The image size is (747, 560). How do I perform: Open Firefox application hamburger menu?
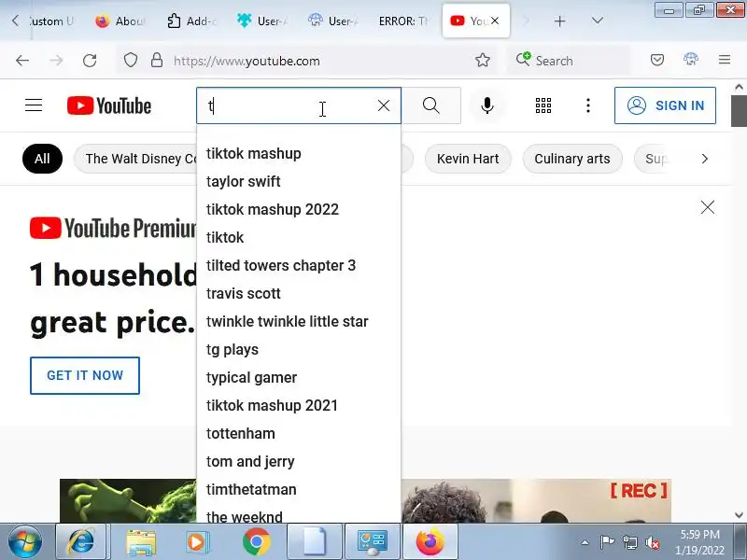[x=725, y=60]
